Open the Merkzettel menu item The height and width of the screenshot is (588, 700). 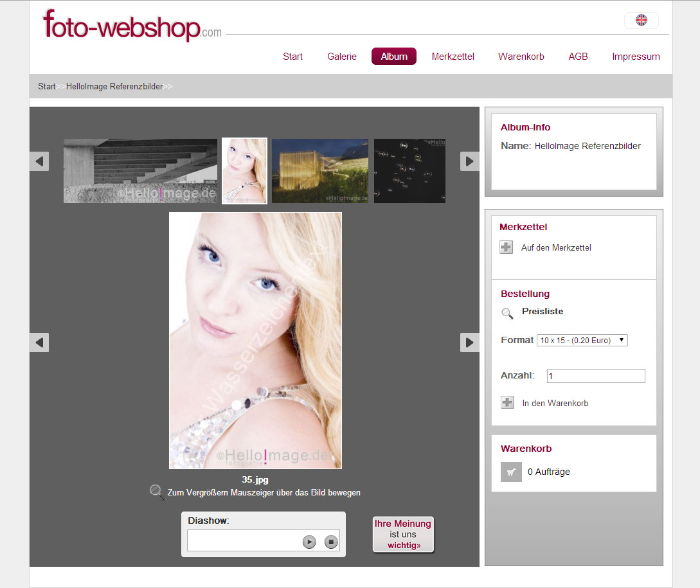[x=453, y=57]
